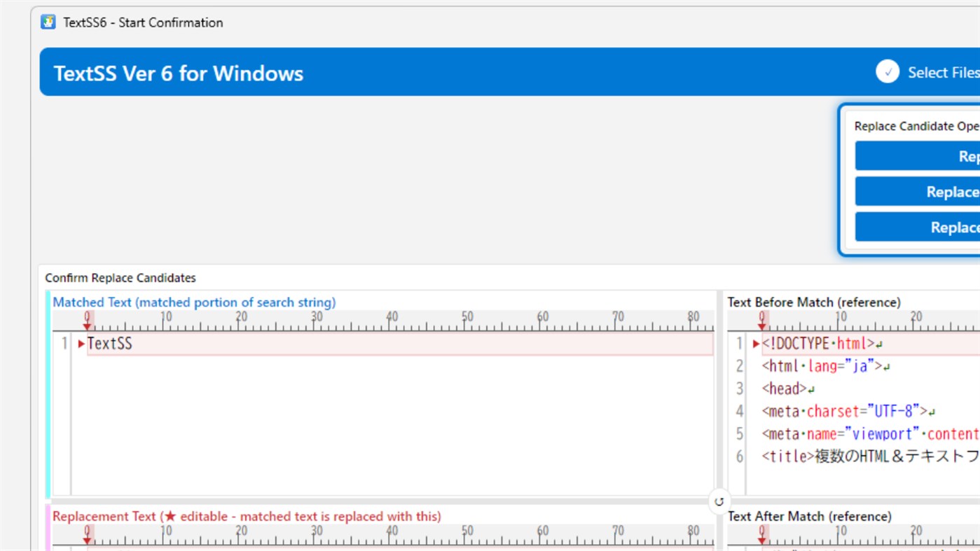Click the button labeled "Rep" under Replace Candidate
The width and height of the screenshot is (980, 551).
(918, 156)
